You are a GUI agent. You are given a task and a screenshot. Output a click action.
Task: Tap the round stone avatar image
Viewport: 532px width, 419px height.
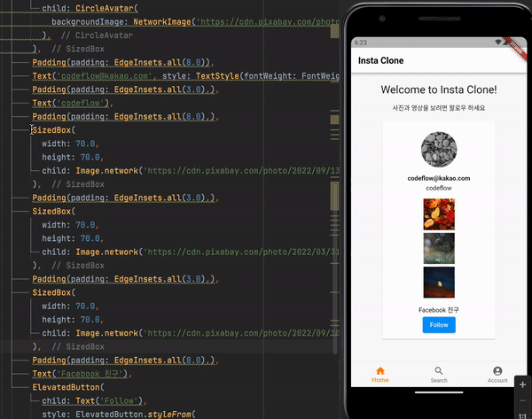pyautogui.click(x=439, y=149)
